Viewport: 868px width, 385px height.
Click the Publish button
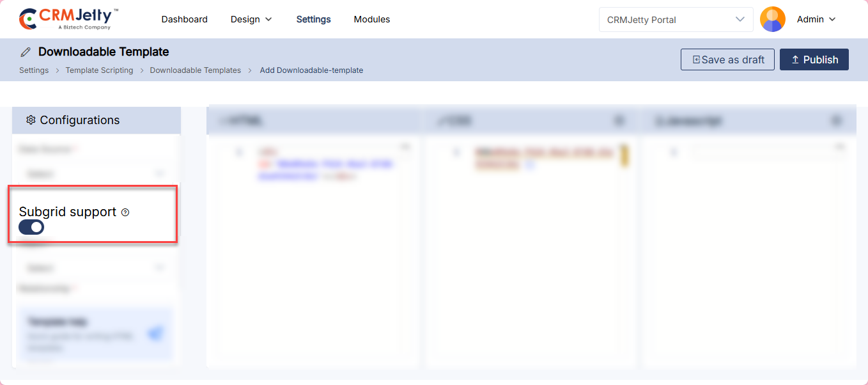click(x=814, y=59)
